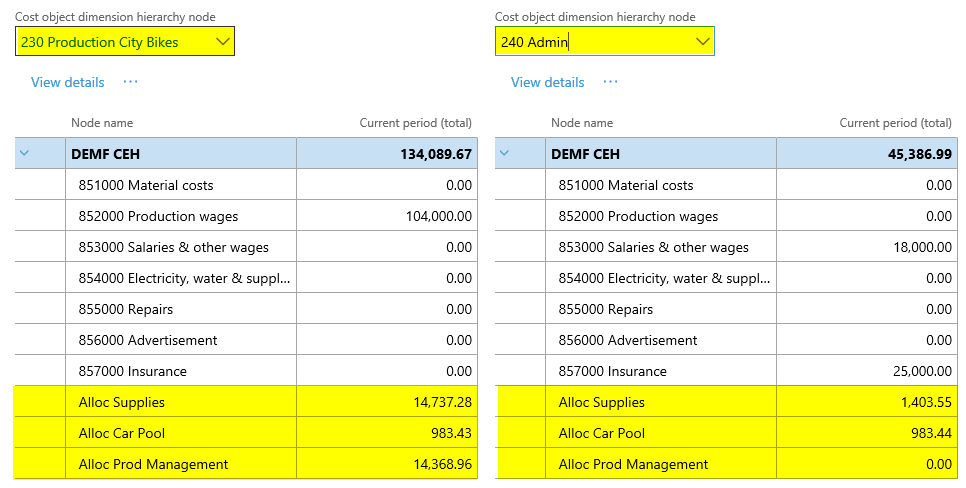Select 851000 Material costs in left grid
The image size is (966, 488).
145,185
